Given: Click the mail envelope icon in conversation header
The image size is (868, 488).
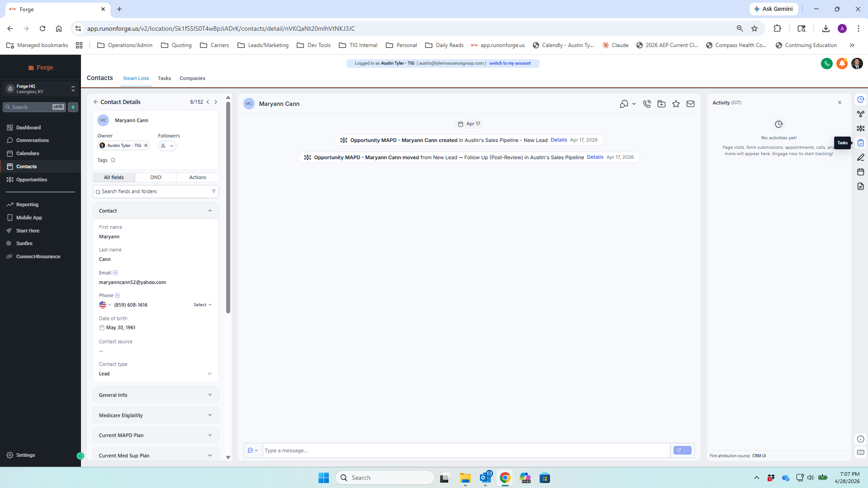Looking at the screenshot, I should coord(690,104).
